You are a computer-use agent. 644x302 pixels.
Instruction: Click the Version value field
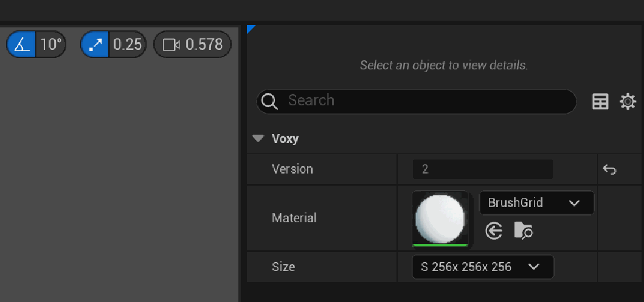coord(482,169)
